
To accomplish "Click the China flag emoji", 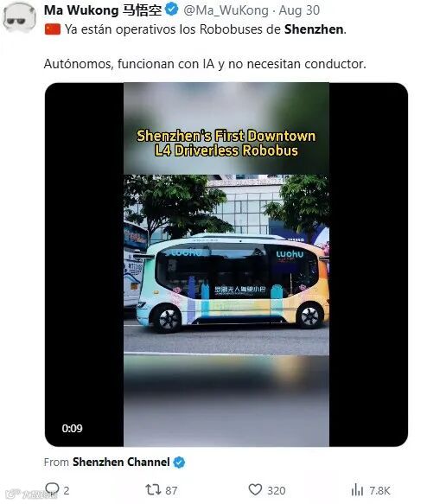I will click(x=53, y=29).
